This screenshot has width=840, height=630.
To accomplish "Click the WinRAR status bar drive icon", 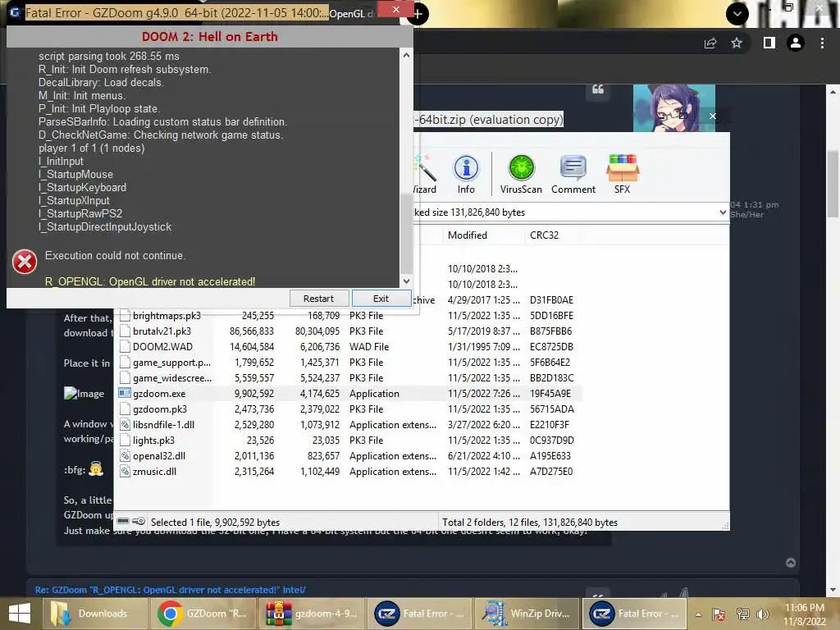I will pyautogui.click(x=123, y=521).
